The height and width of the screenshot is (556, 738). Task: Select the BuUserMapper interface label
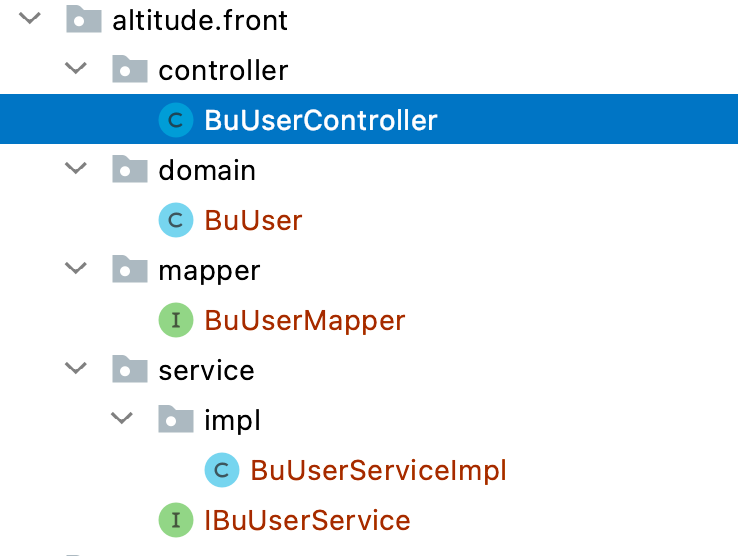(304, 321)
